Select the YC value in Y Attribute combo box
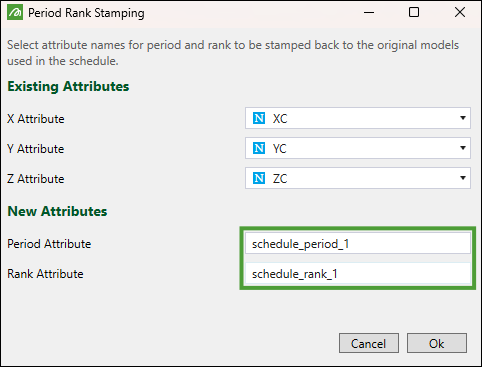This screenshot has width=482, height=367. click(358, 148)
